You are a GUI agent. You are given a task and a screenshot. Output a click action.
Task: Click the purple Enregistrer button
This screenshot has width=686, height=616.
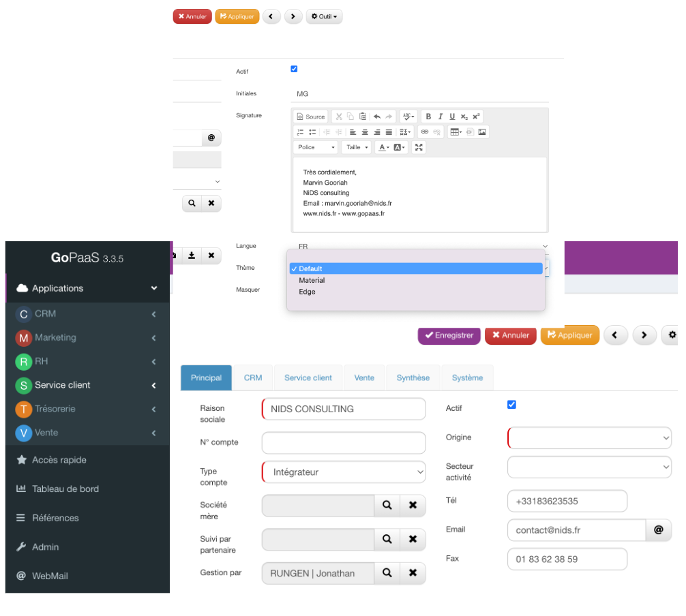click(x=449, y=335)
